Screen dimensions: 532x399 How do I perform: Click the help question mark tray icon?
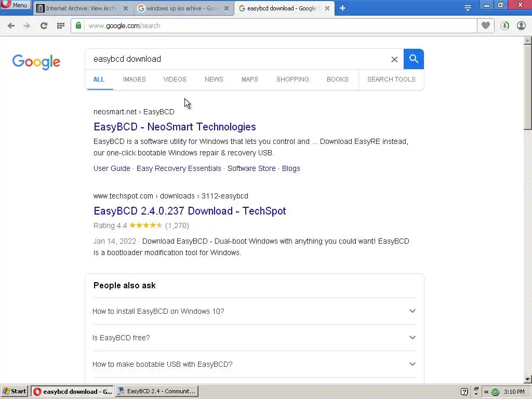click(x=464, y=392)
